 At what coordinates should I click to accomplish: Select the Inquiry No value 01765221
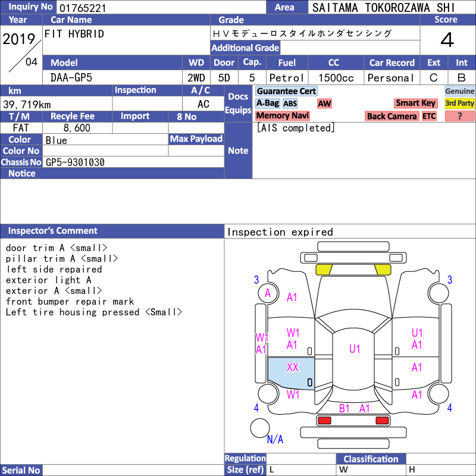tap(83, 8)
